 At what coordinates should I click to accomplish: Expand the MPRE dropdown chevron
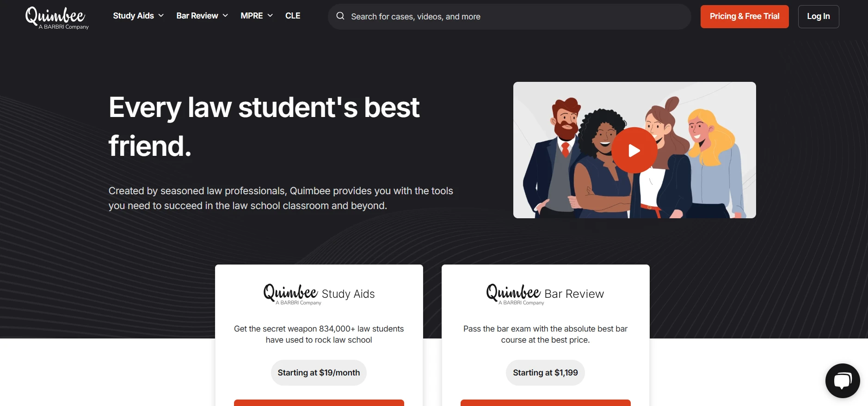[x=270, y=16]
